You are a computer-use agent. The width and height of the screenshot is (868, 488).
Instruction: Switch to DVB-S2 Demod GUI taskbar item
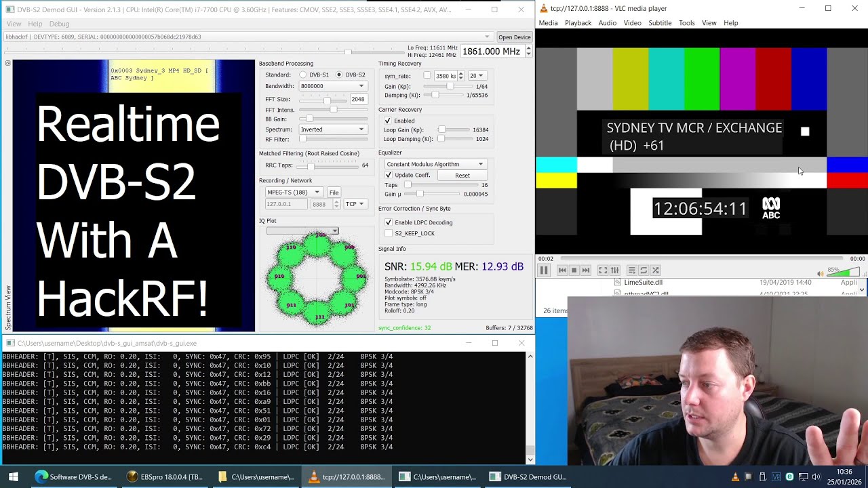tap(529, 476)
